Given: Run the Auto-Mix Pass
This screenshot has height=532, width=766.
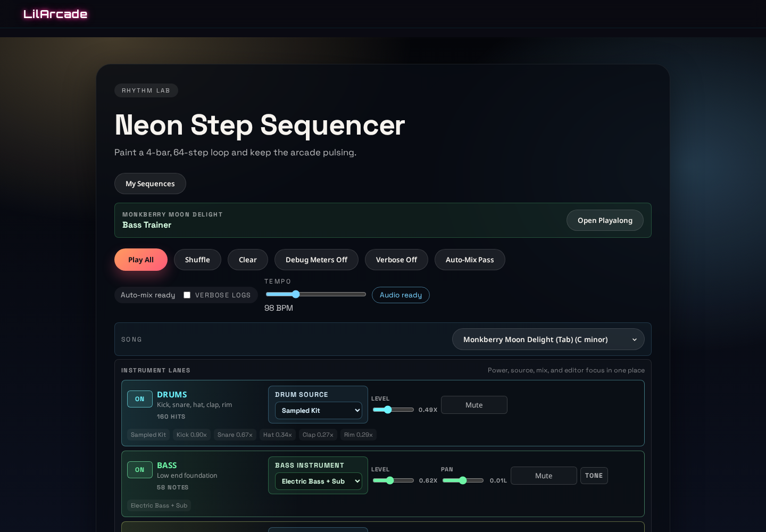Looking at the screenshot, I should pyautogui.click(x=470, y=260).
